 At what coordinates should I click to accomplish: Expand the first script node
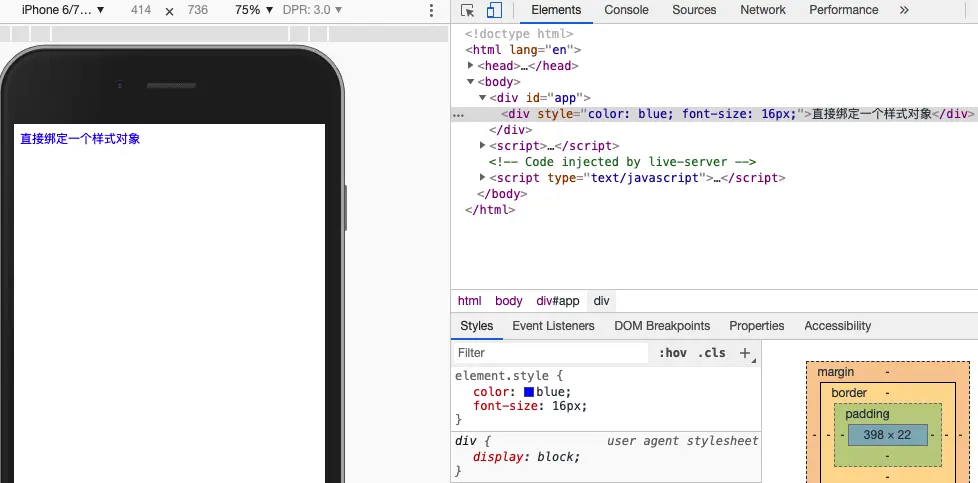[x=483, y=145]
